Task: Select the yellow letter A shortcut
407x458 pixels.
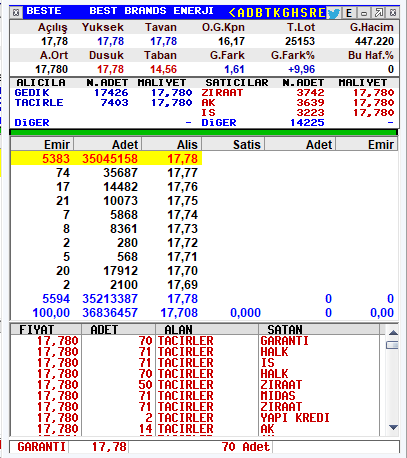Action: pyautogui.click(x=241, y=13)
